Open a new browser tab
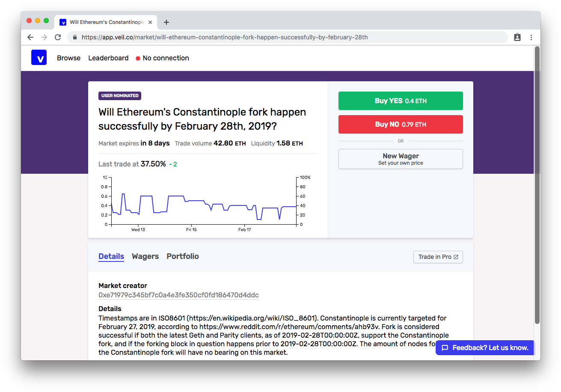This screenshot has width=561, height=392. [166, 22]
